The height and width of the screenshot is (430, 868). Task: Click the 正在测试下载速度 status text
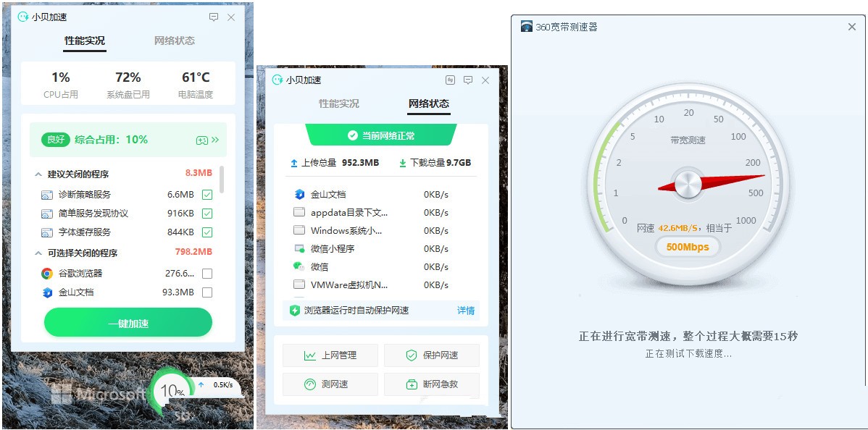(688, 354)
